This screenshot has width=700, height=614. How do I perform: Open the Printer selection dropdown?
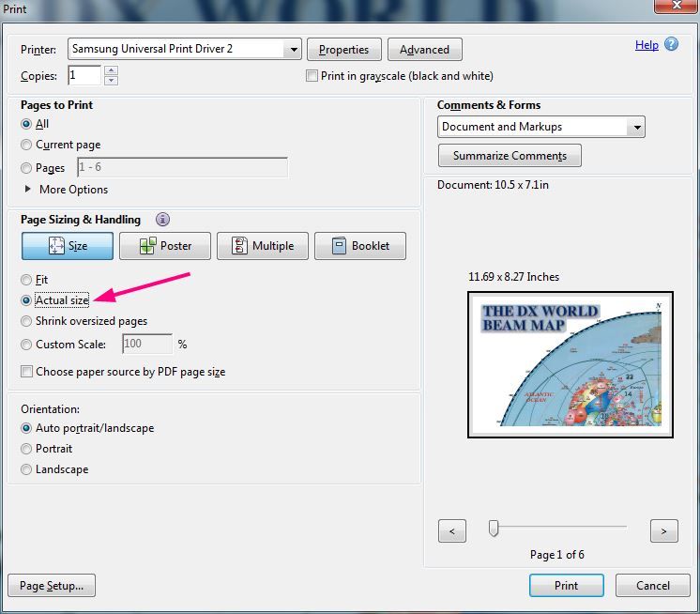(294, 49)
